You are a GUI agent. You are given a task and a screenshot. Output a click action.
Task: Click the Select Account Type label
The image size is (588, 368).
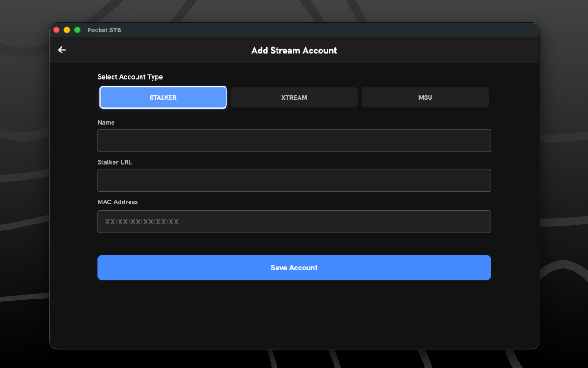130,77
